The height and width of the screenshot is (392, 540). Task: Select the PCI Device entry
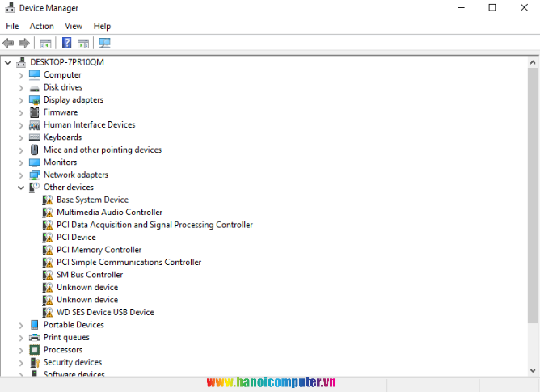point(76,238)
